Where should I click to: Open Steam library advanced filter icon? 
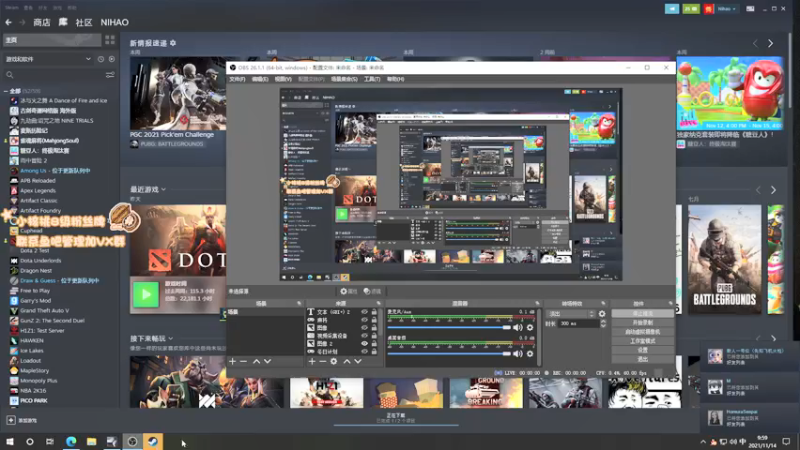point(110,75)
